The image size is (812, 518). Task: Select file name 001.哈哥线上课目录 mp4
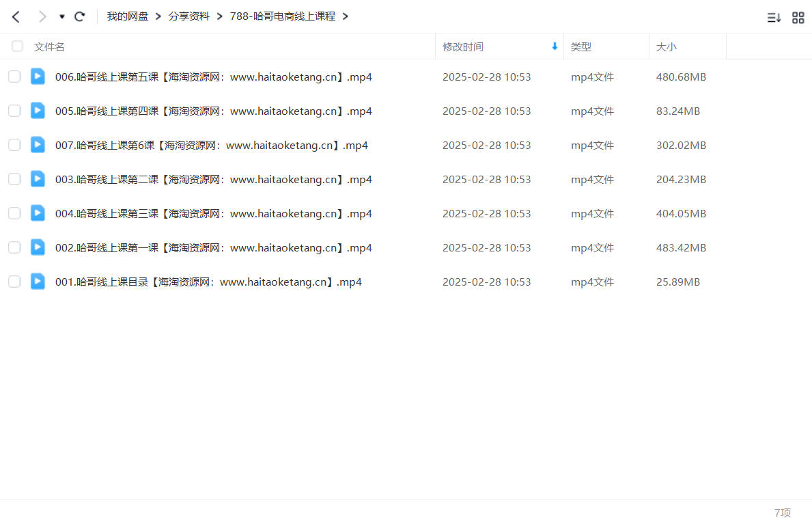pyautogui.click(x=208, y=282)
